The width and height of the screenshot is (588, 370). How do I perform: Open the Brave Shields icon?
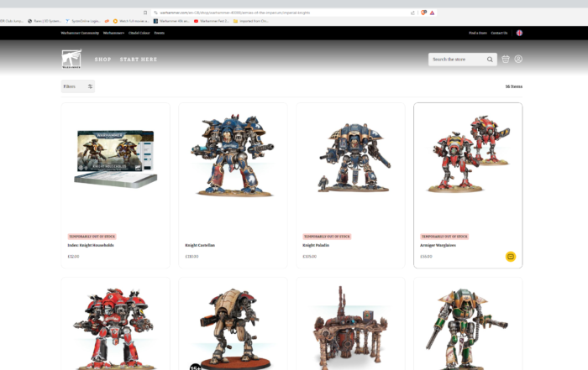tap(423, 13)
